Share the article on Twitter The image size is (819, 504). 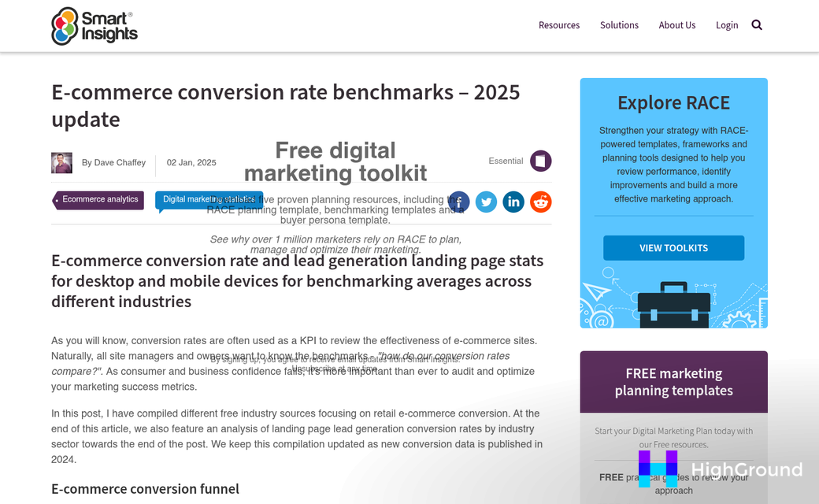point(486,202)
